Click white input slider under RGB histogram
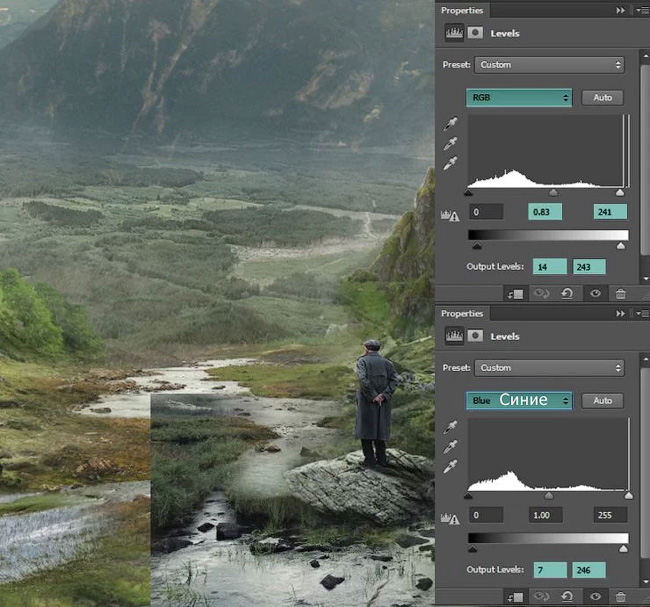Image resolution: width=650 pixels, height=607 pixels. 620,192
